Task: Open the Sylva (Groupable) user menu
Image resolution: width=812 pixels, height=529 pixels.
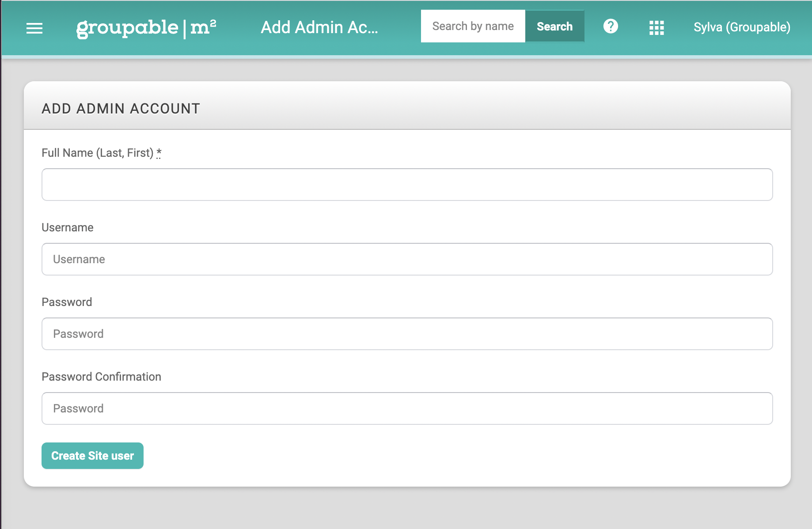Action: coord(742,27)
